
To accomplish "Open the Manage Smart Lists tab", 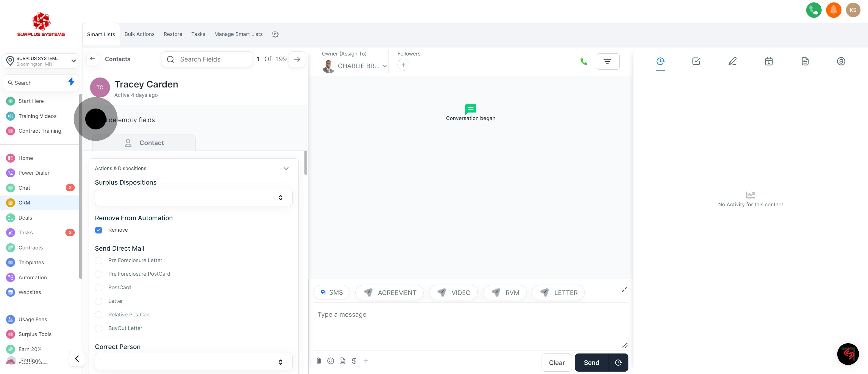I will [x=238, y=34].
